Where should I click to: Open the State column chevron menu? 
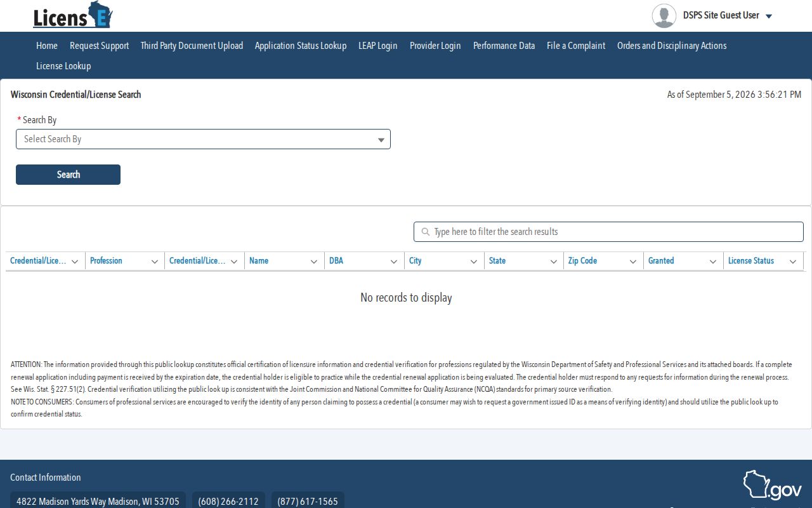553,262
